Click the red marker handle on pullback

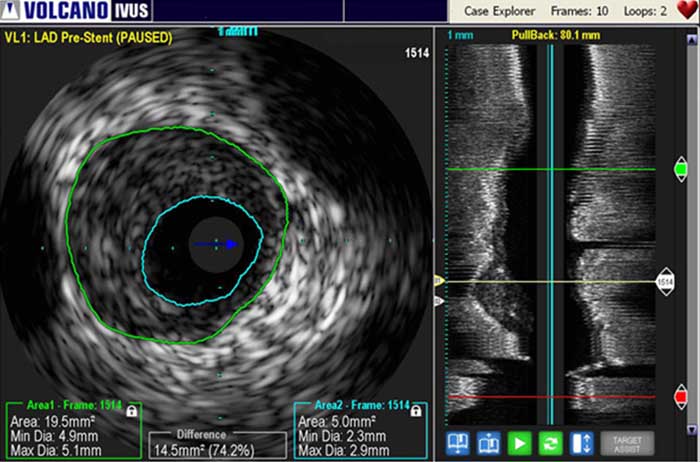point(681,398)
